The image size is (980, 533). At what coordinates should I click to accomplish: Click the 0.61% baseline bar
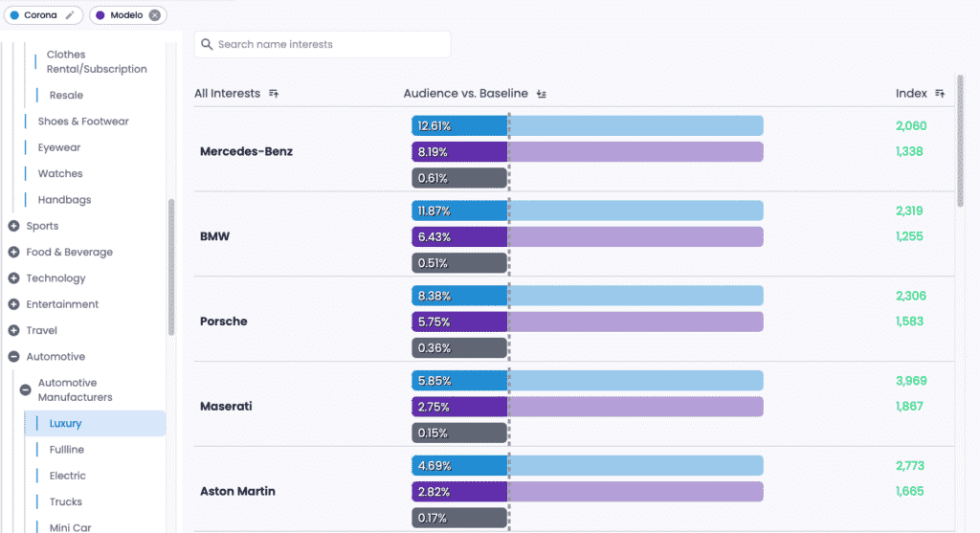point(459,178)
